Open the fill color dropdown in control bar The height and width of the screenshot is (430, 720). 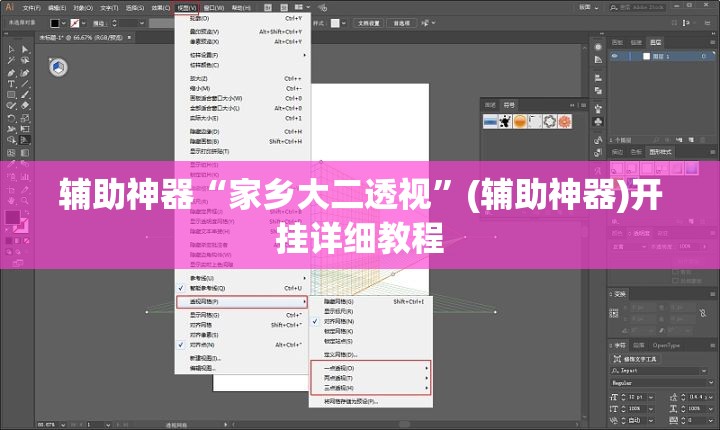click(63, 23)
